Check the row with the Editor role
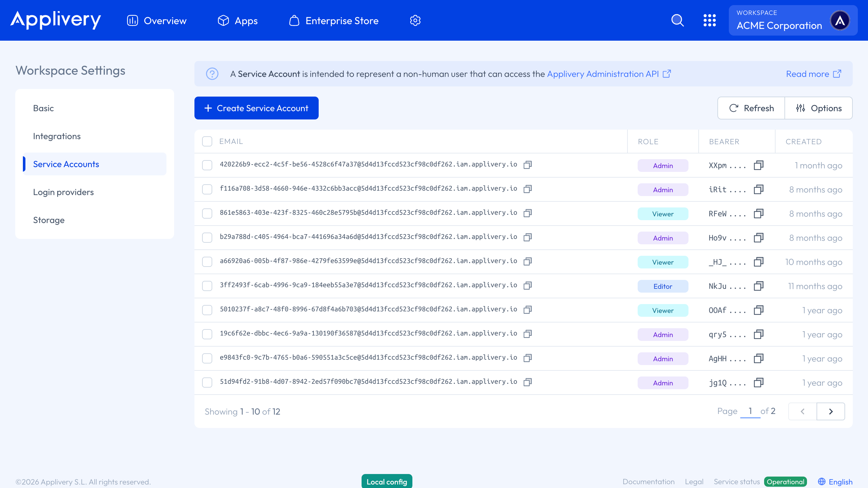The width and height of the screenshot is (868, 488). click(x=207, y=286)
